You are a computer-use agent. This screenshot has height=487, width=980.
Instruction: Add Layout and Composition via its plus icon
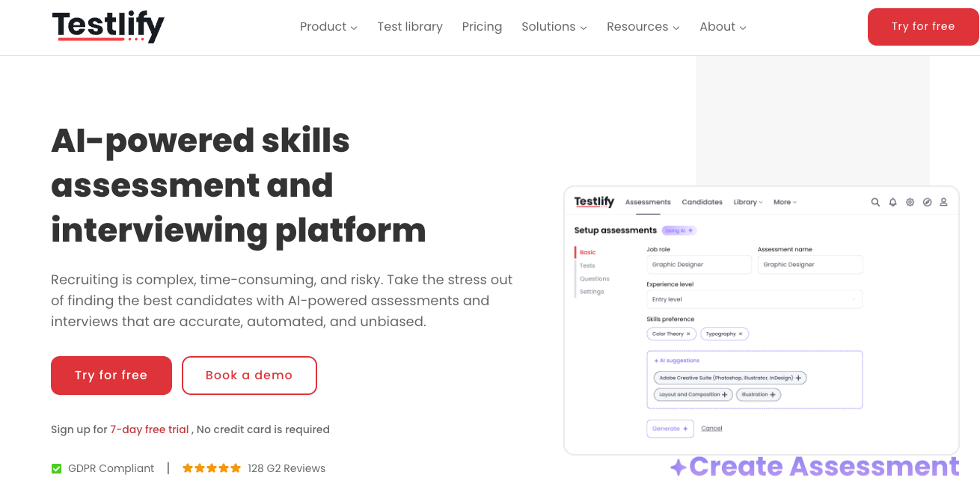pos(724,394)
